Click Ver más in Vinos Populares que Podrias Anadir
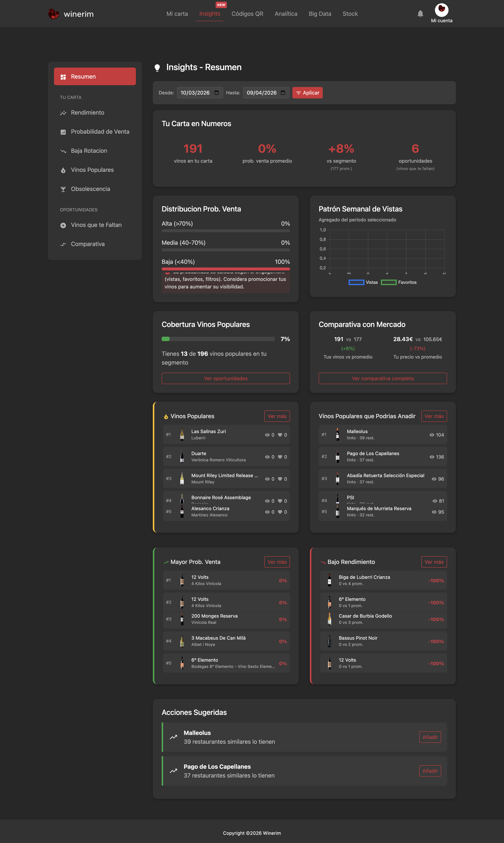 point(434,416)
